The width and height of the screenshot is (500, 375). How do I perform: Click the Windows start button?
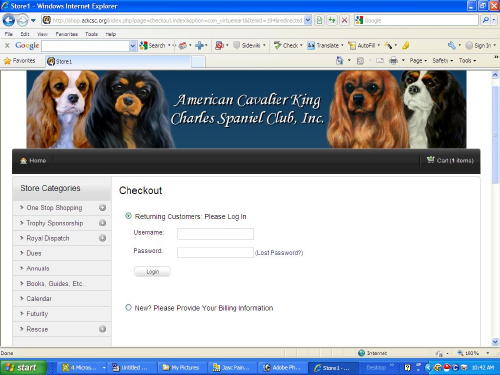pos(23,368)
